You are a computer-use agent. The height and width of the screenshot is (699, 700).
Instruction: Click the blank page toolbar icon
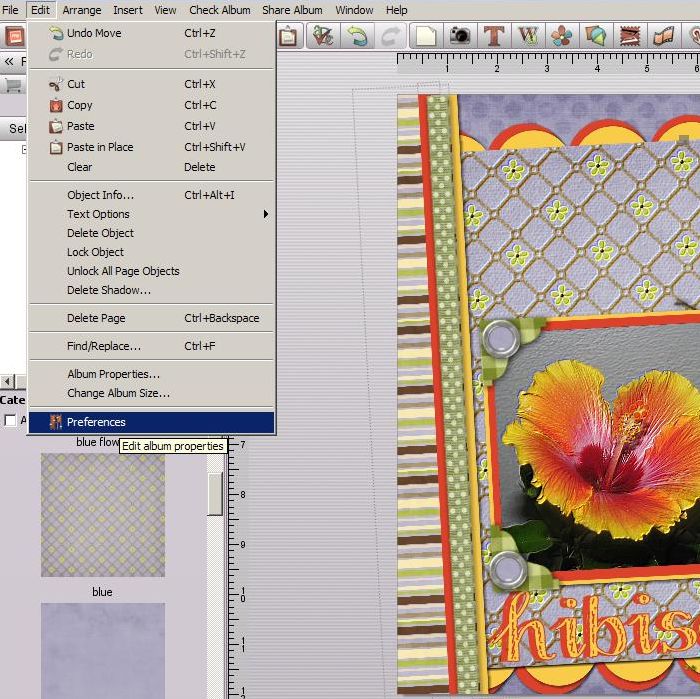(426, 36)
